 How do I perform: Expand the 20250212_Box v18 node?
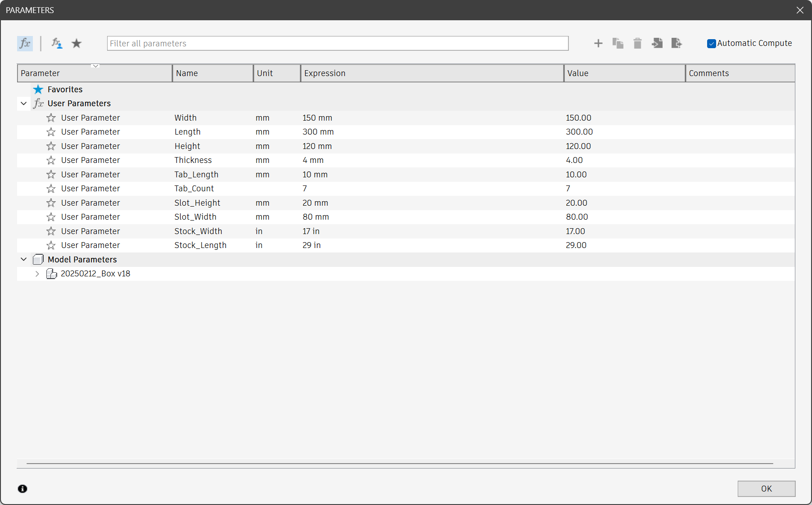[x=37, y=274]
